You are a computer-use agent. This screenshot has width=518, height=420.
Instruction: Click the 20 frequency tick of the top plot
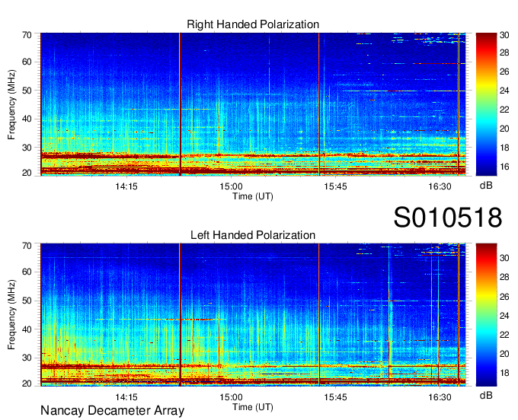click(x=27, y=173)
